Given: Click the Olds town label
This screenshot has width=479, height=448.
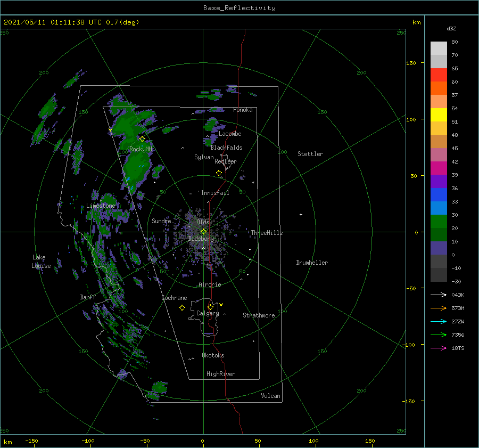Looking at the screenshot, I should pos(203,222).
